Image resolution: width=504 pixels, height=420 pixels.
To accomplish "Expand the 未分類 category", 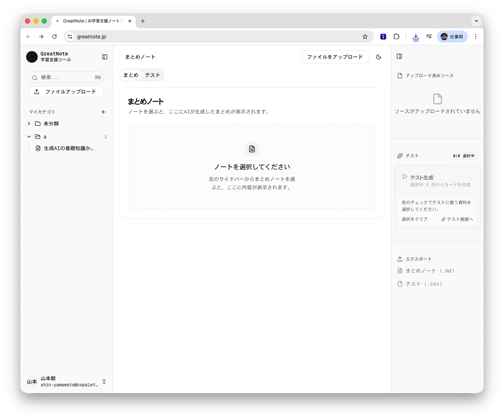I will [29, 123].
